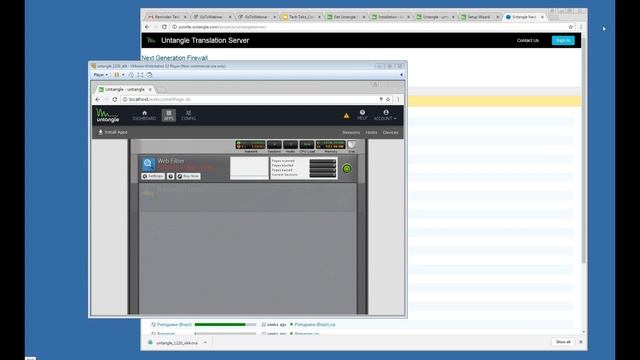Image resolution: width=640 pixels, height=360 pixels.
Task: Open Web Filter Settings button
Action: click(x=153, y=176)
